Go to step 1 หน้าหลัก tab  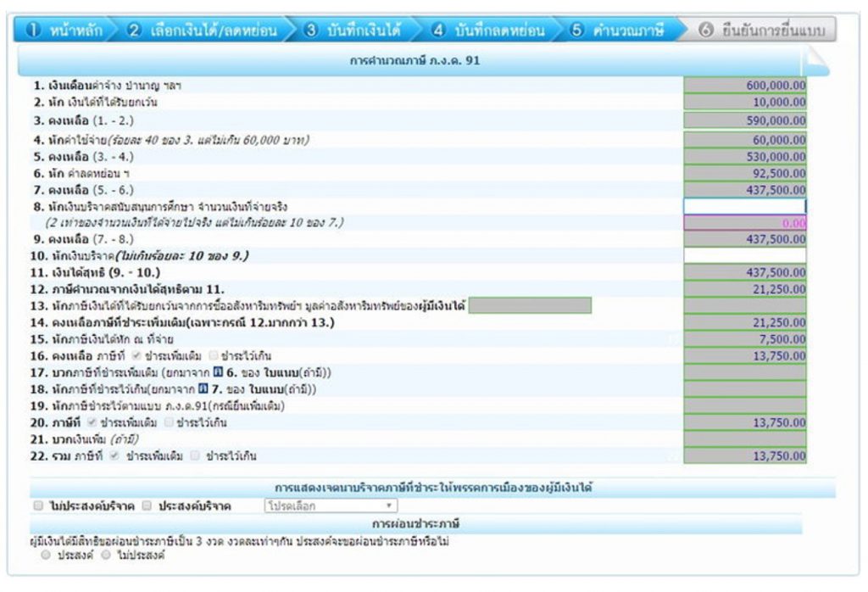65,31
